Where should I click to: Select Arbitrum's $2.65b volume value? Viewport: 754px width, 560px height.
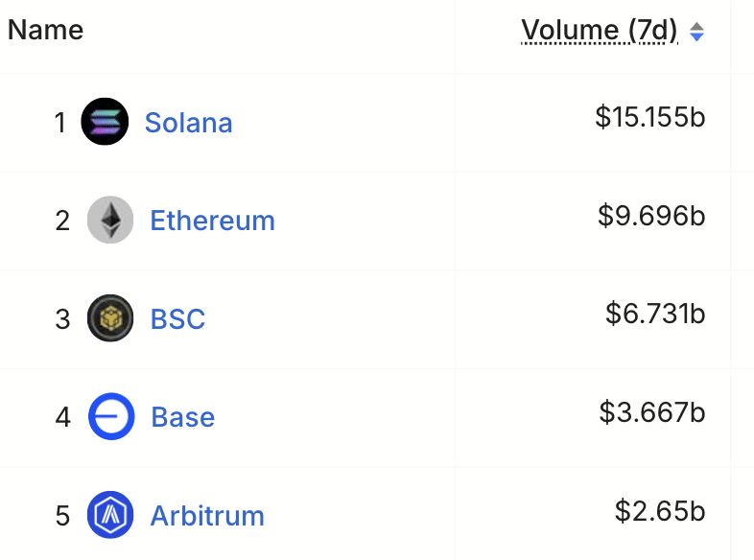tap(660, 510)
